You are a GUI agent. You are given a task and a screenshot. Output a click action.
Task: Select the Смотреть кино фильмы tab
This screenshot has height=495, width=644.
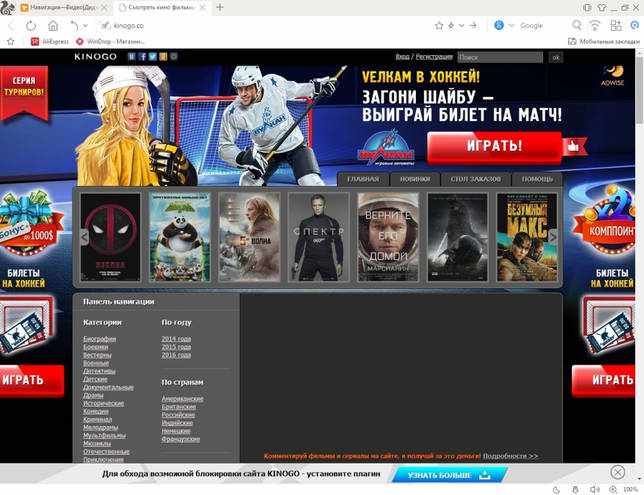(x=161, y=7)
